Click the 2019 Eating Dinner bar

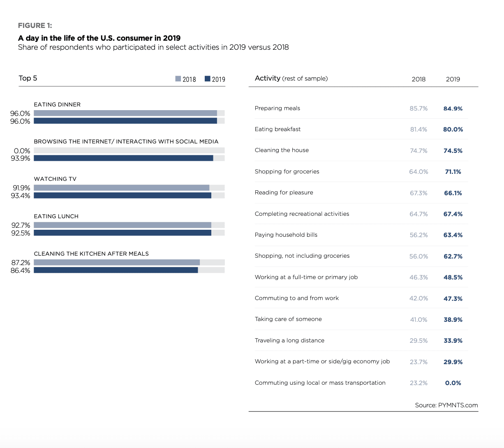125,121
